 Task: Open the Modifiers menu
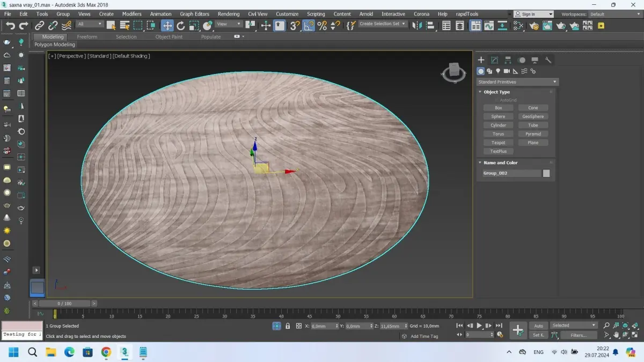click(x=131, y=14)
